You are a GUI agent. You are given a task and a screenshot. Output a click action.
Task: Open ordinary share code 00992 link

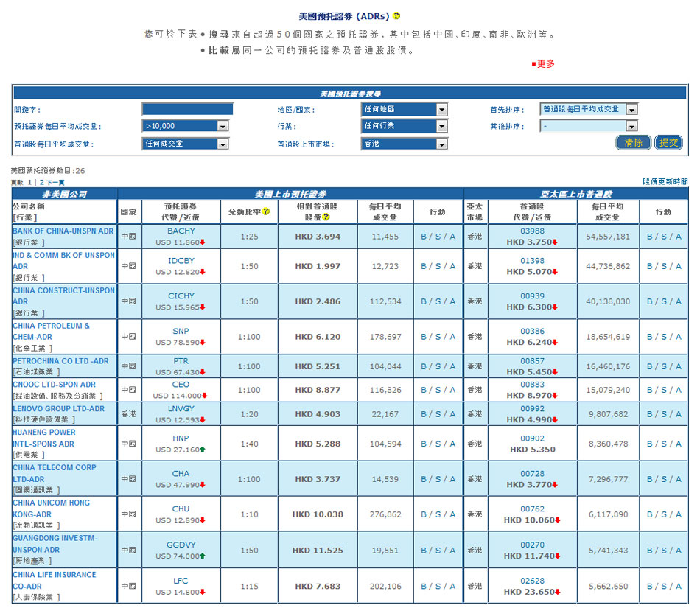pos(532,408)
